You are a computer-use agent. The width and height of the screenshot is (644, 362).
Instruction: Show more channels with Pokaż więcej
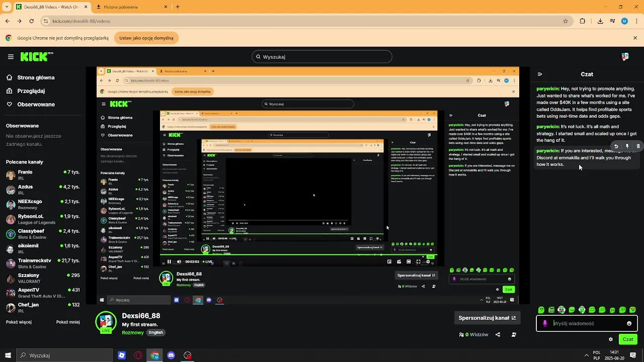click(x=19, y=322)
